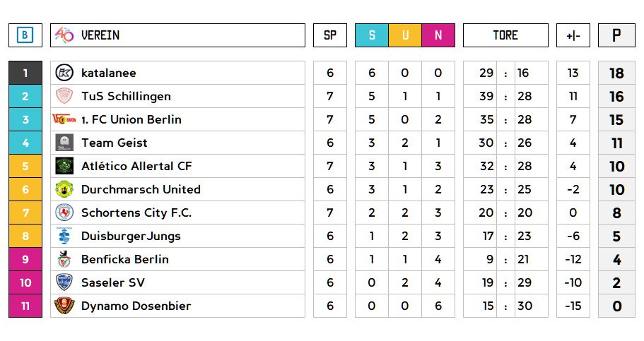Image resolution: width=644 pixels, height=341 pixels.
Task: Click the league logo beside VEREIN header
Action: pyautogui.click(x=64, y=35)
